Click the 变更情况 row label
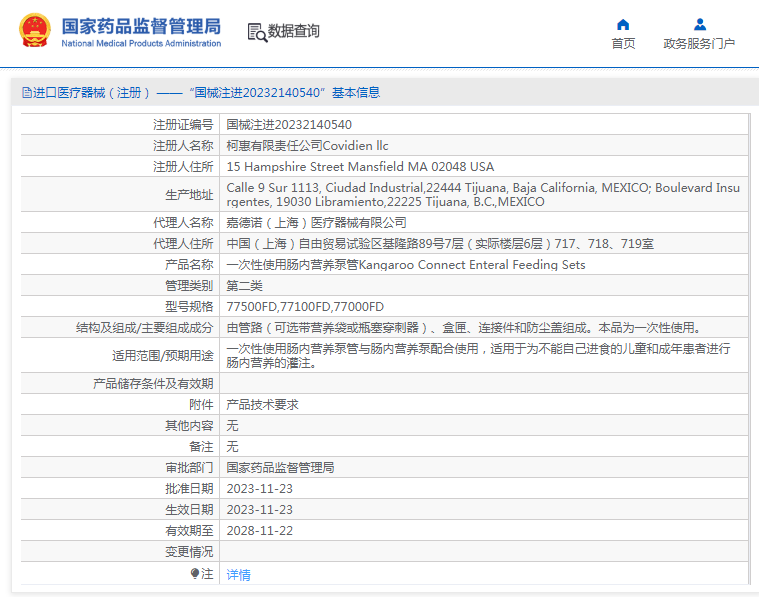This screenshot has height=597, width=759. pos(189,551)
